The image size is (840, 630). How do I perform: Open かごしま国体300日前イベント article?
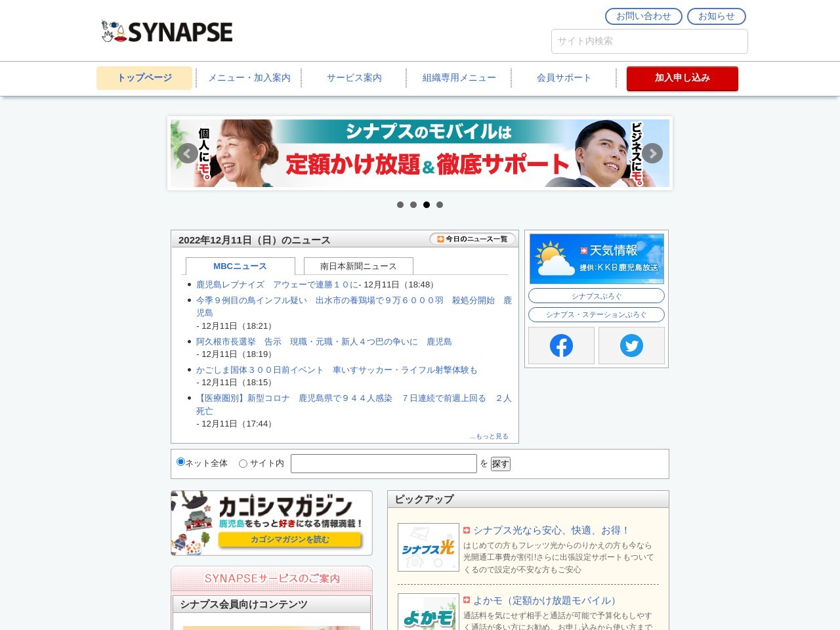point(337,370)
